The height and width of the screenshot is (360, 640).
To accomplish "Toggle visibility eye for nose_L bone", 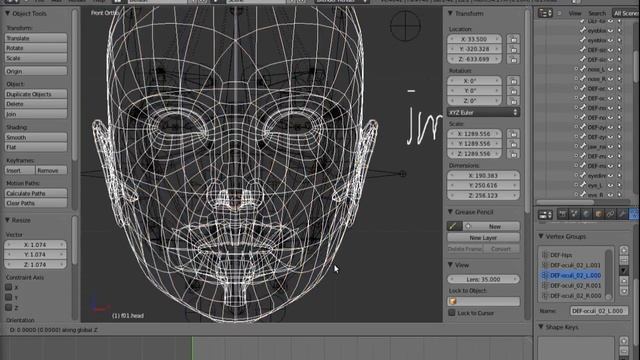I will click(611, 69).
